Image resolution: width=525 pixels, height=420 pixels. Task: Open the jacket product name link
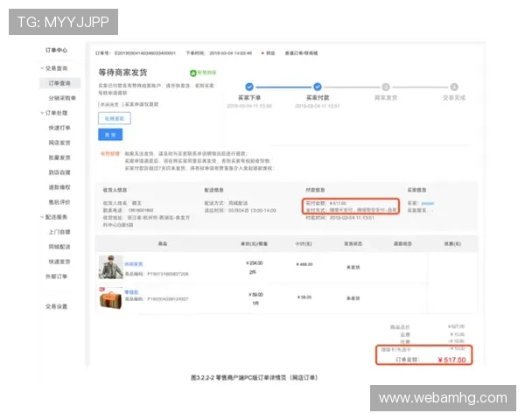point(134,264)
